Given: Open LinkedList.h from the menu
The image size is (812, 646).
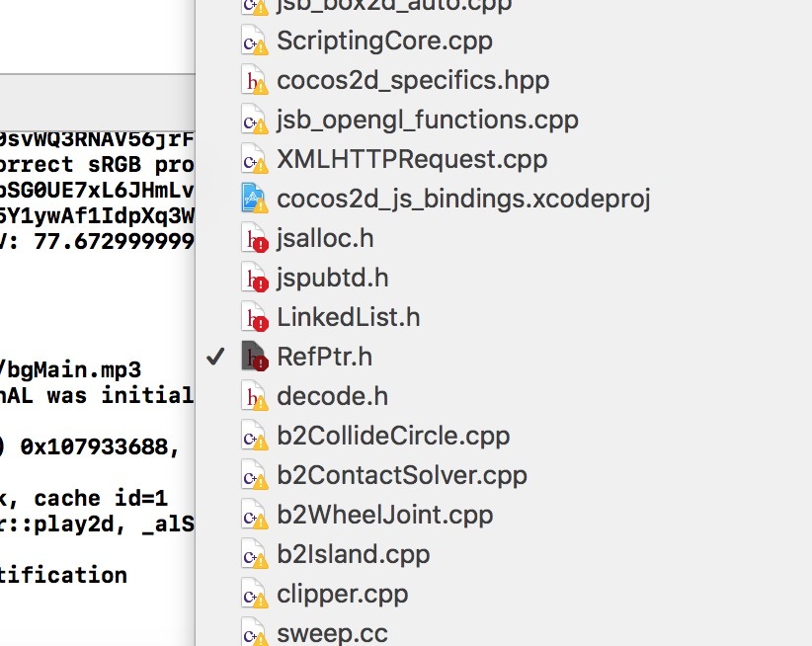Looking at the screenshot, I should tap(348, 317).
